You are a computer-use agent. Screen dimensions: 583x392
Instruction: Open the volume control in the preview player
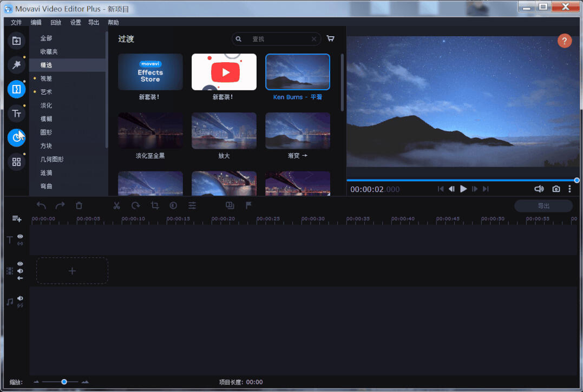[x=539, y=189]
